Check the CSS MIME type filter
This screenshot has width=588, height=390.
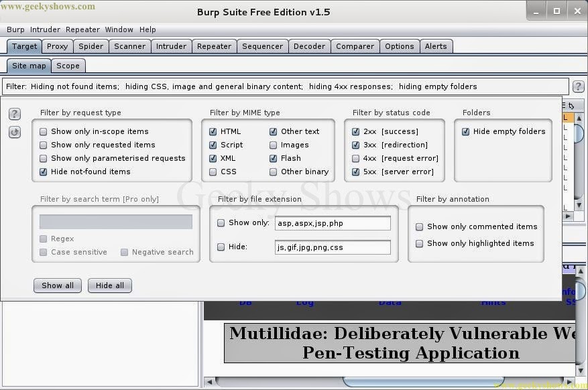(x=213, y=172)
